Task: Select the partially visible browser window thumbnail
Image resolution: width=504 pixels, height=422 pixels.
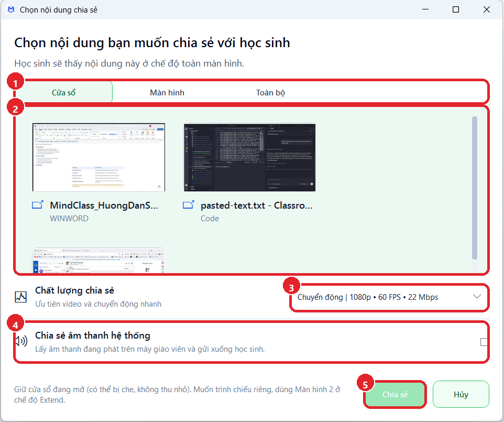Action: point(98,261)
